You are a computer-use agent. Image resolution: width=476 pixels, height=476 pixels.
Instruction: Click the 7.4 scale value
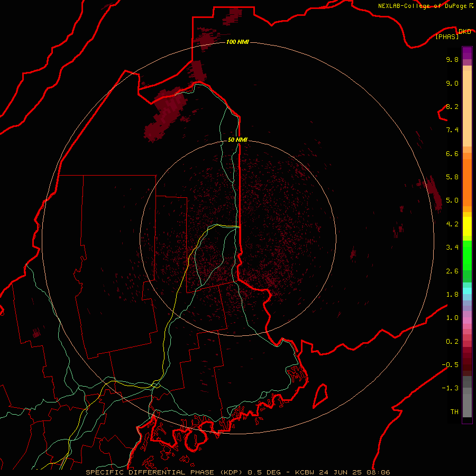pyautogui.click(x=452, y=130)
